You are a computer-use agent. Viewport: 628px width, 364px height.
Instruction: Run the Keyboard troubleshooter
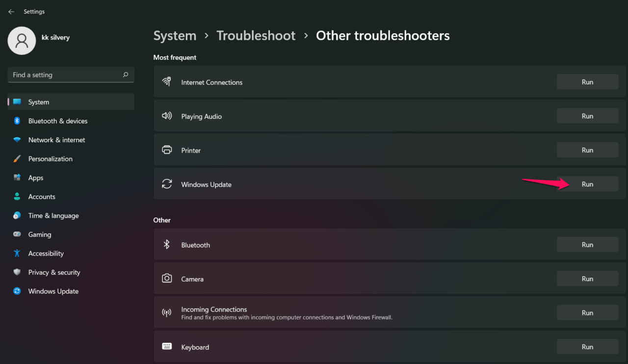tap(587, 347)
